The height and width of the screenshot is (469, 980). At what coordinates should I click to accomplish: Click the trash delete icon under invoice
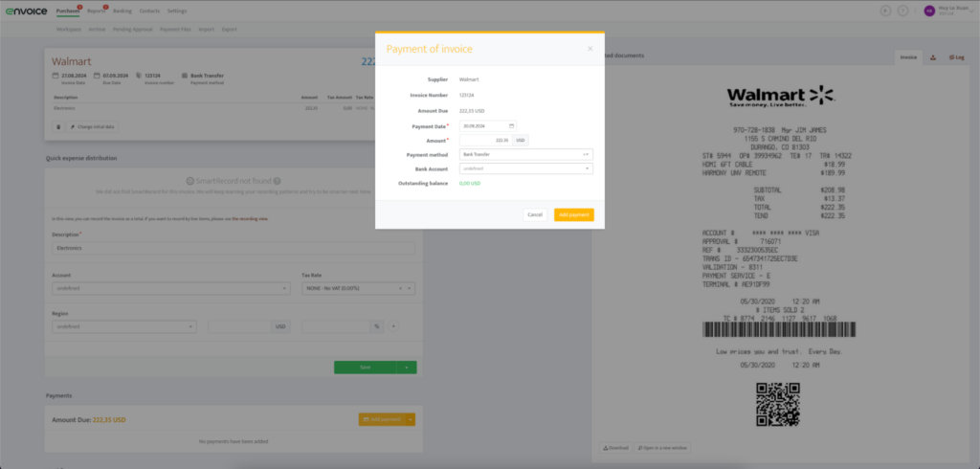(x=58, y=127)
